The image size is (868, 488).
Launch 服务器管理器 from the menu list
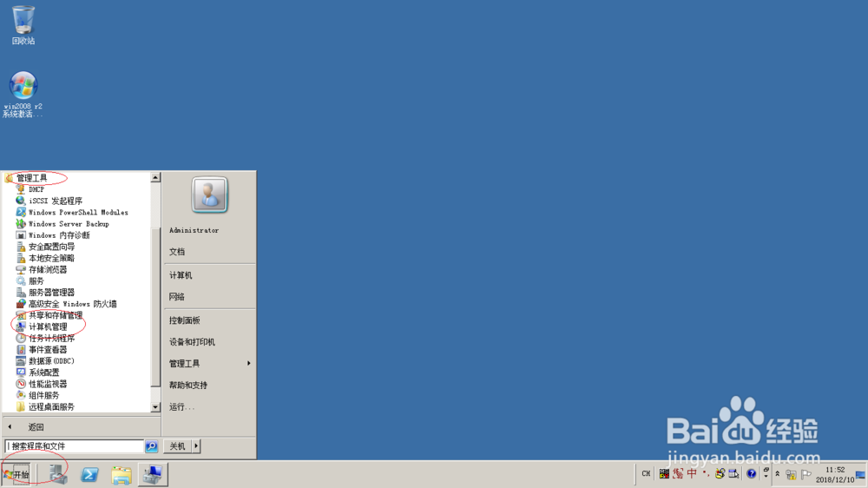click(x=45, y=293)
